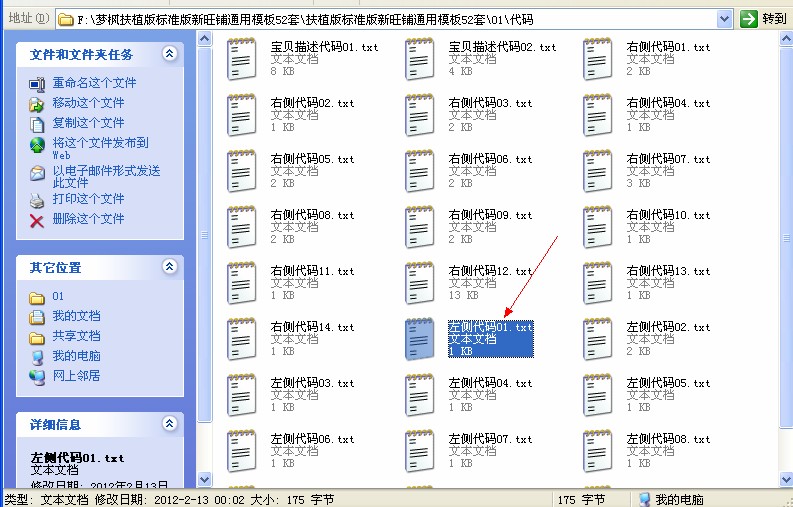Select file icon of 宝贝描述代码02.txt
This screenshot has height=507, width=793.
[419, 59]
